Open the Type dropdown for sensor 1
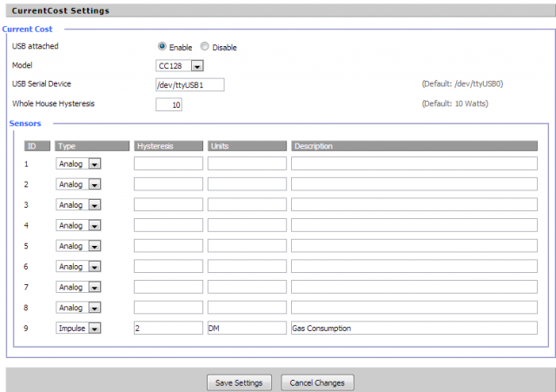556x392 pixels. [78, 163]
